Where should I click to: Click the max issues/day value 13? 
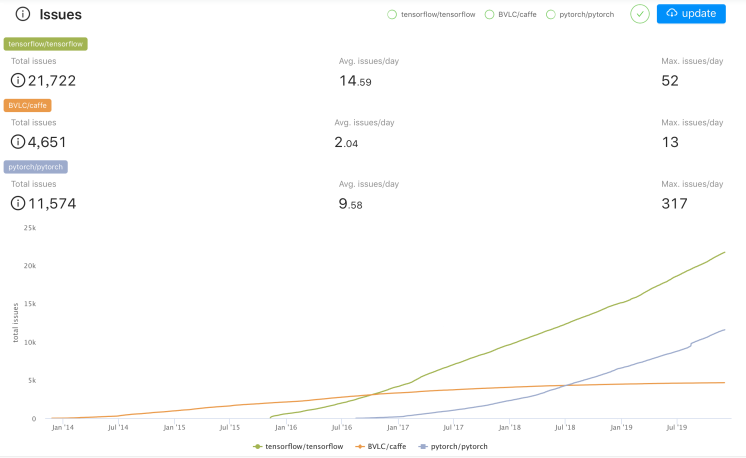pos(670,142)
